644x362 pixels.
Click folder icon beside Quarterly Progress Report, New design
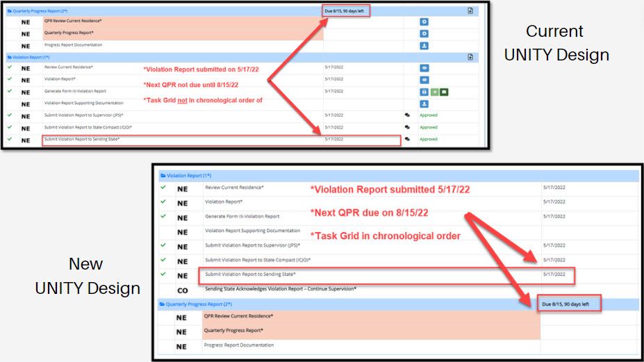coord(163,304)
